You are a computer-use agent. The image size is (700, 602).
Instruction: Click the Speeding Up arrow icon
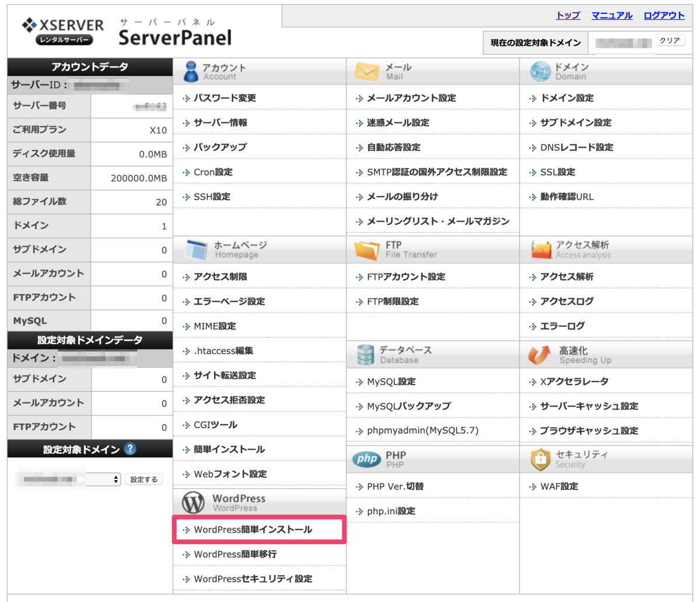540,355
